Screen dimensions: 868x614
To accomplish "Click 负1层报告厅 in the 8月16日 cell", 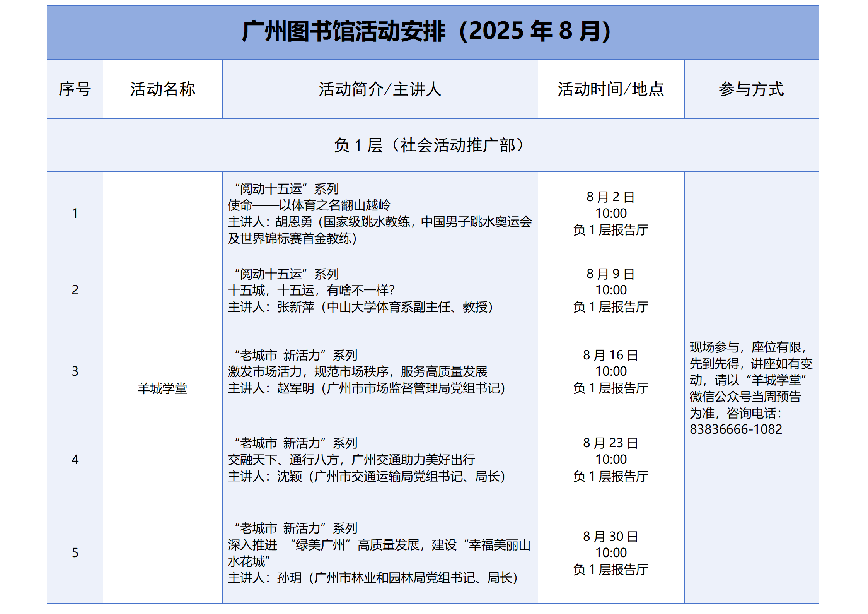I will click(611, 388).
